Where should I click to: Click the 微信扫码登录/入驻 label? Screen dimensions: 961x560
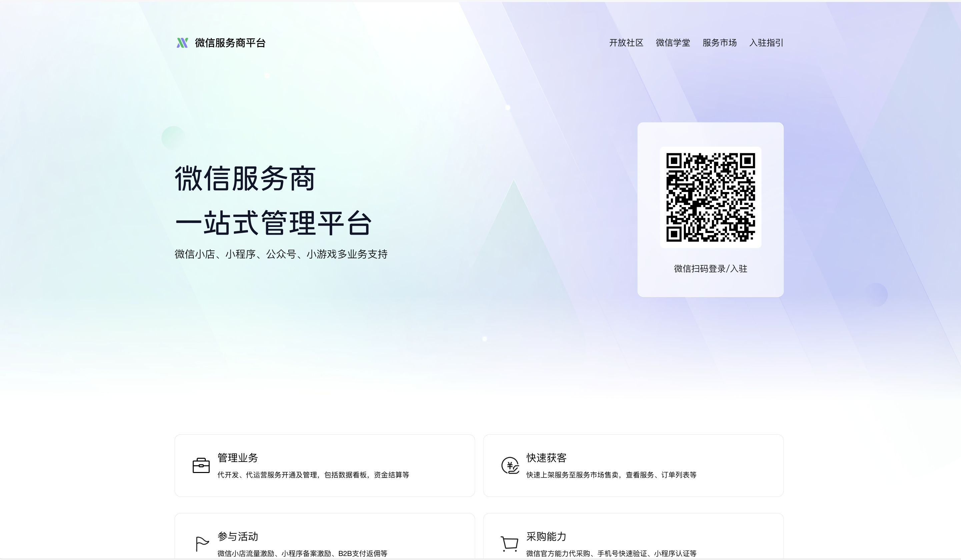point(711,269)
